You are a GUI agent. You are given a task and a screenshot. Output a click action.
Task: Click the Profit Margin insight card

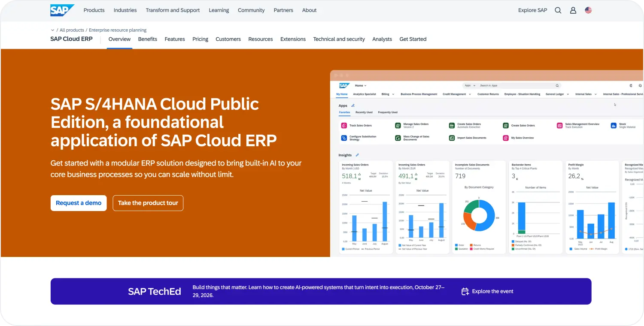592,207
